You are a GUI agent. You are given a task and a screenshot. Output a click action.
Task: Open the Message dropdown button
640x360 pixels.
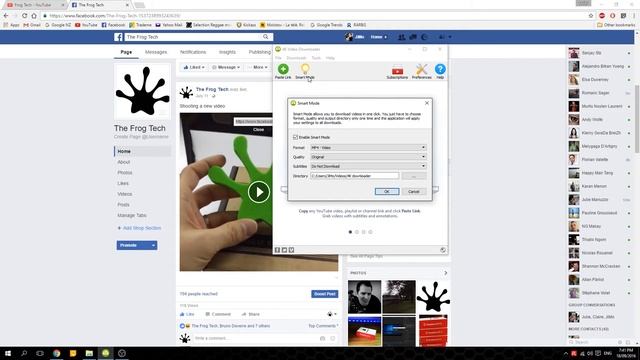226,67
